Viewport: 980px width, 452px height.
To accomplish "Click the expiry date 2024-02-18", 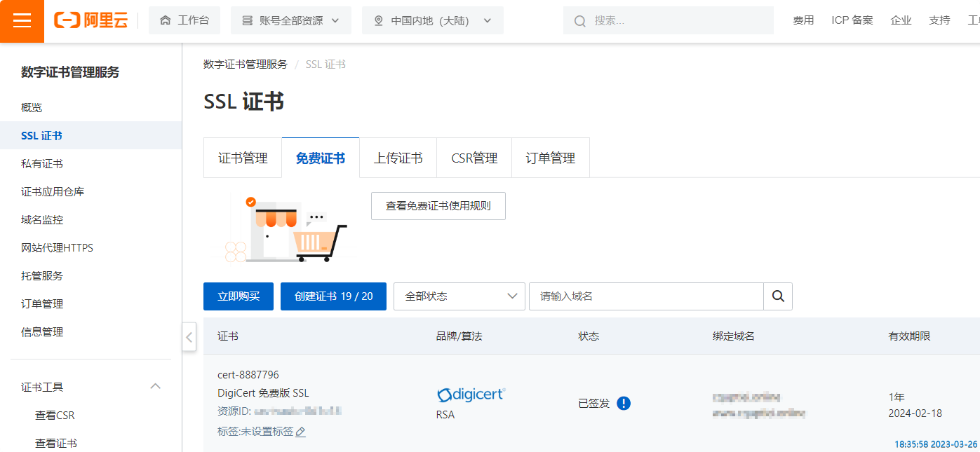I will click(x=915, y=413).
